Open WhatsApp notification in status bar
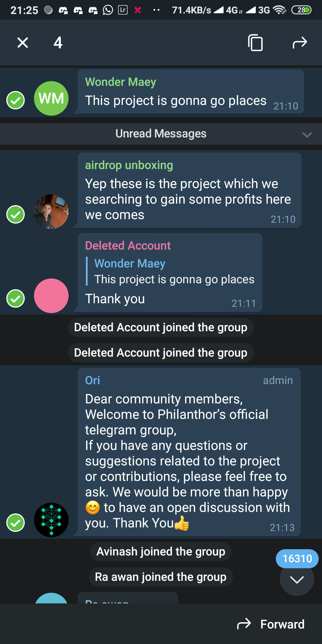Image resolution: width=322 pixels, height=644 pixels. 108,10
